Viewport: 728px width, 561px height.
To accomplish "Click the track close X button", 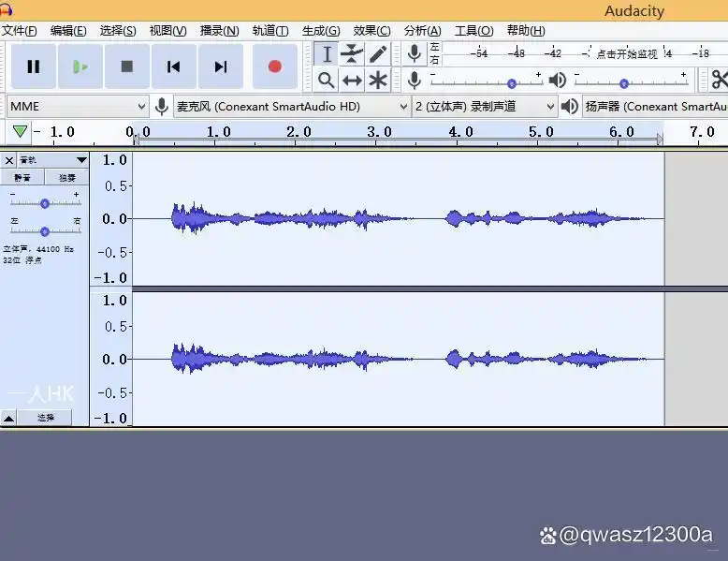I will (9, 160).
